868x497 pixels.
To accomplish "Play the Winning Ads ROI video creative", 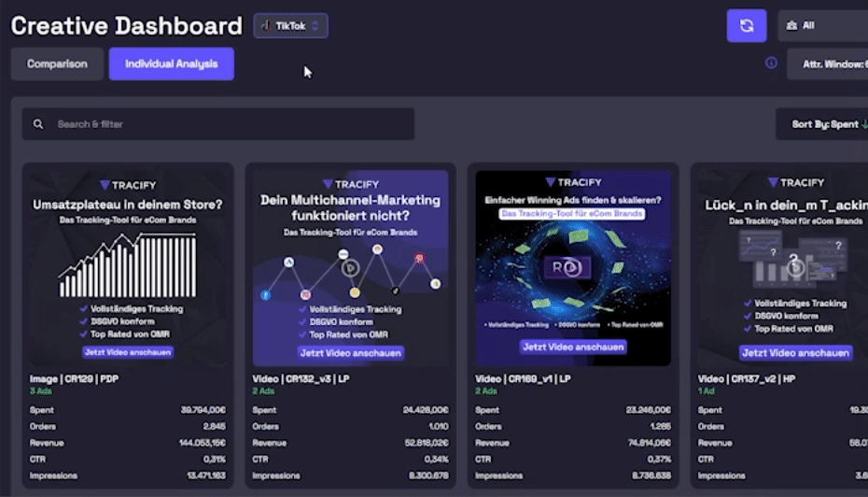I will tap(573, 267).
